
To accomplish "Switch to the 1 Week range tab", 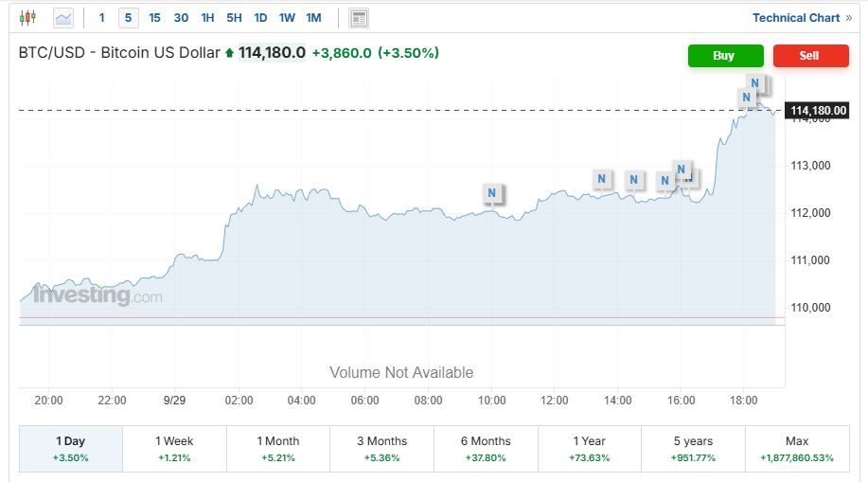I will [x=174, y=448].
